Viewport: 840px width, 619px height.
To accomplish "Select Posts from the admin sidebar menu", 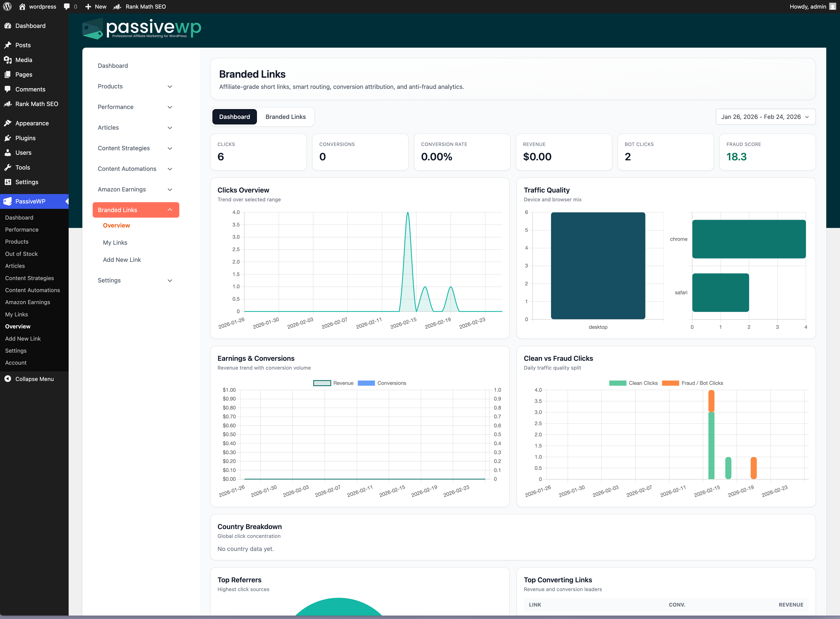I will (x=23, y=45).
